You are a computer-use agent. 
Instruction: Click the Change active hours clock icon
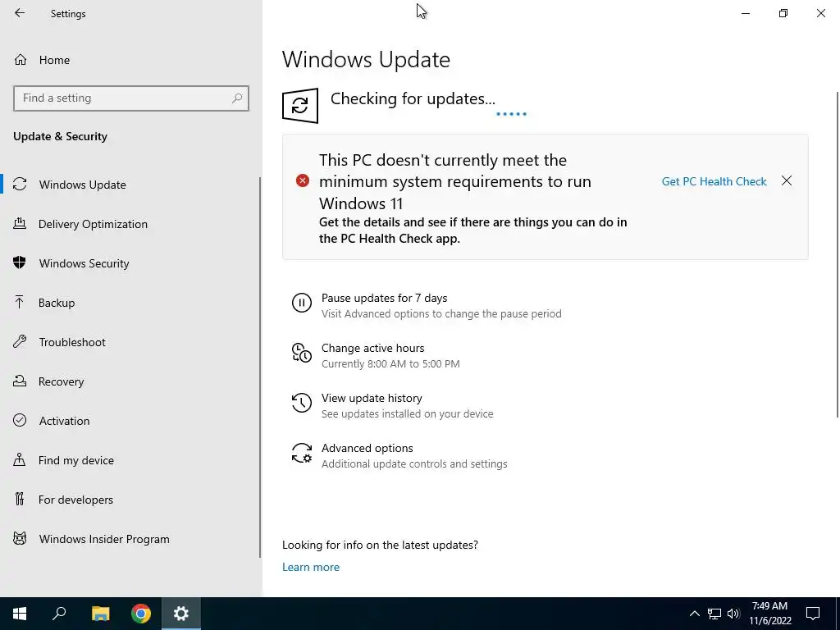[x=302, y=353]
